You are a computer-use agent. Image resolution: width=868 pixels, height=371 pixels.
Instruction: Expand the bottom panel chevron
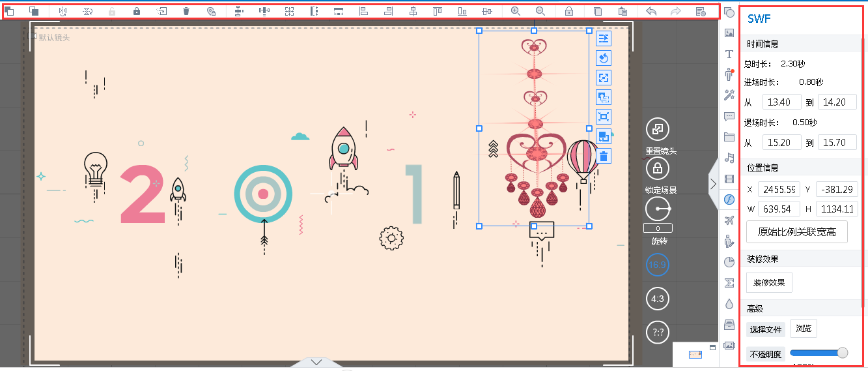[316, 362]
